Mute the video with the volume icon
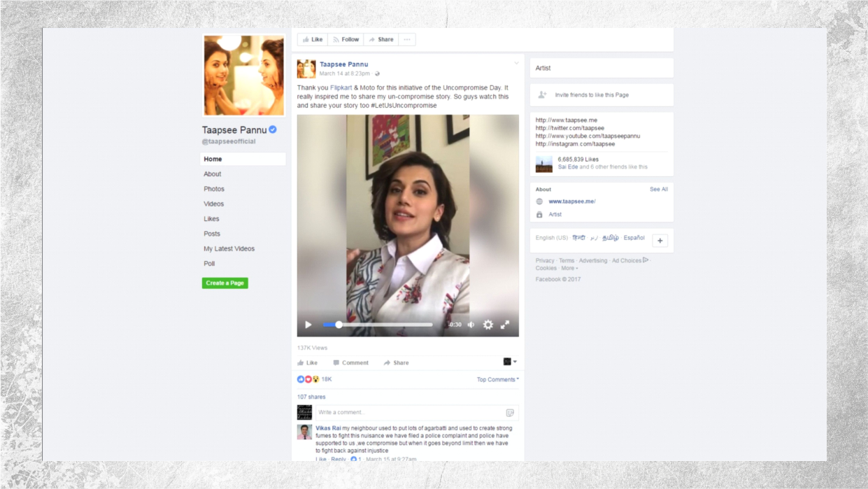 pyautogui.click(x=471, y=325)
